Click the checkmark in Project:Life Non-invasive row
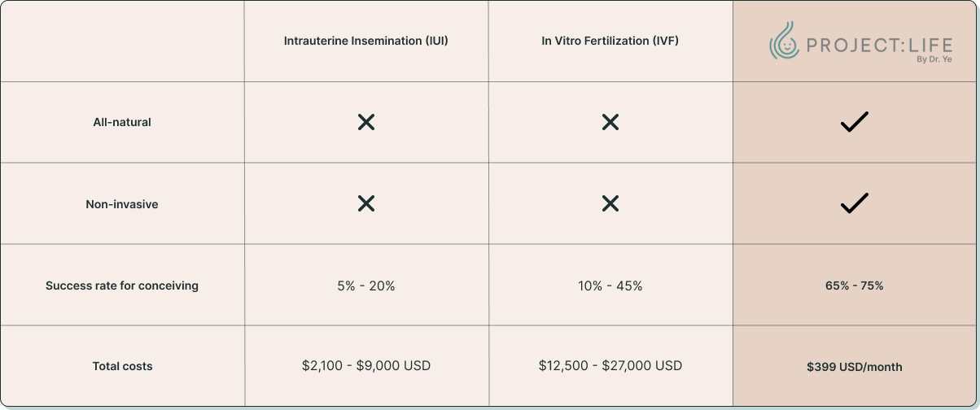 [855, 203]
